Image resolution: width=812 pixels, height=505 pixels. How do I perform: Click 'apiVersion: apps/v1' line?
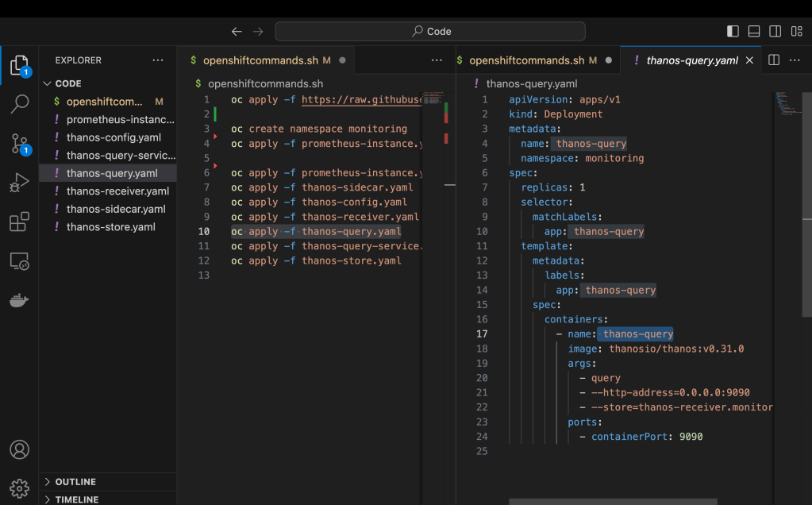[x=564, y=99]
